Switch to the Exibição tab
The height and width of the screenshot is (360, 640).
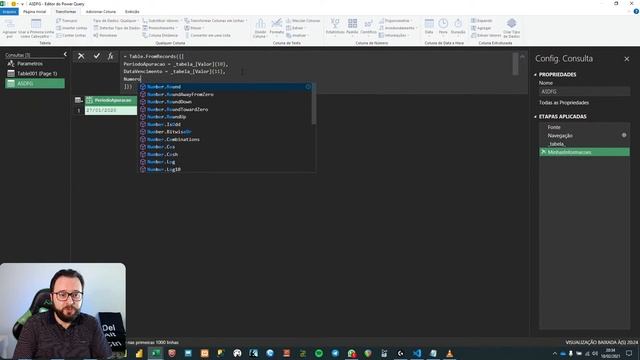coord(132,12)
